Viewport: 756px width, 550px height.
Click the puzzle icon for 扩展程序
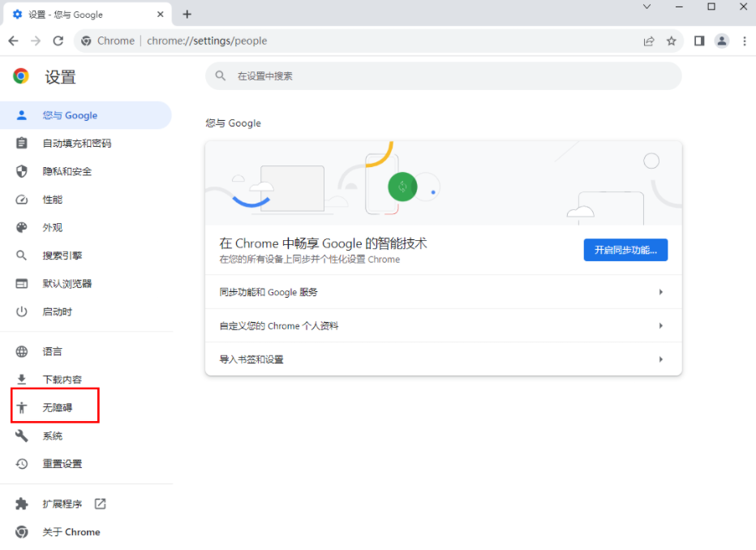(22, 504)
